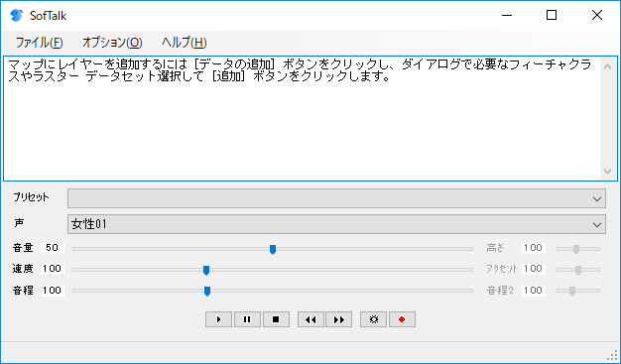The height and width of the screenshot is (364, 621).
Task: Click the disabled アクセント slider
Action: click(578, 270)
